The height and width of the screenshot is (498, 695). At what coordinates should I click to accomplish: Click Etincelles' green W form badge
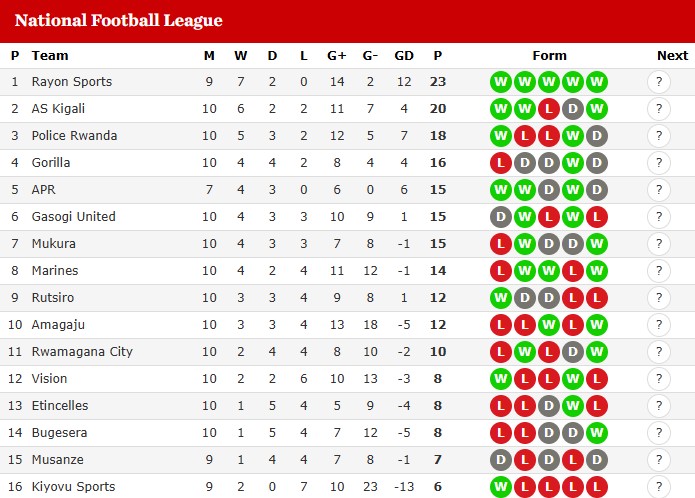pyautogui.click(x=573, y=406)
